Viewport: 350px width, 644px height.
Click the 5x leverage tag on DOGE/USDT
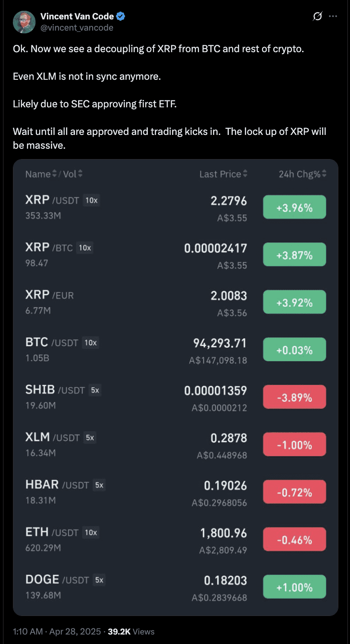click(99, 580)
